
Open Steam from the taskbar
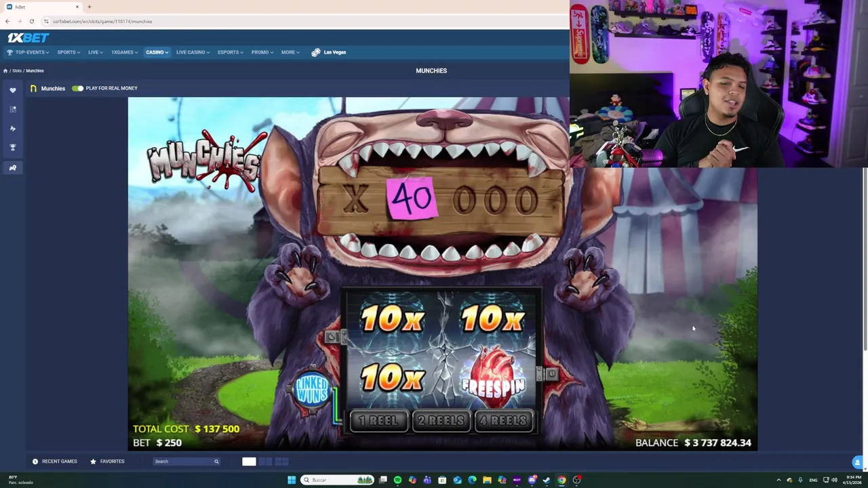pyautogui.click(x=547, y=480)
